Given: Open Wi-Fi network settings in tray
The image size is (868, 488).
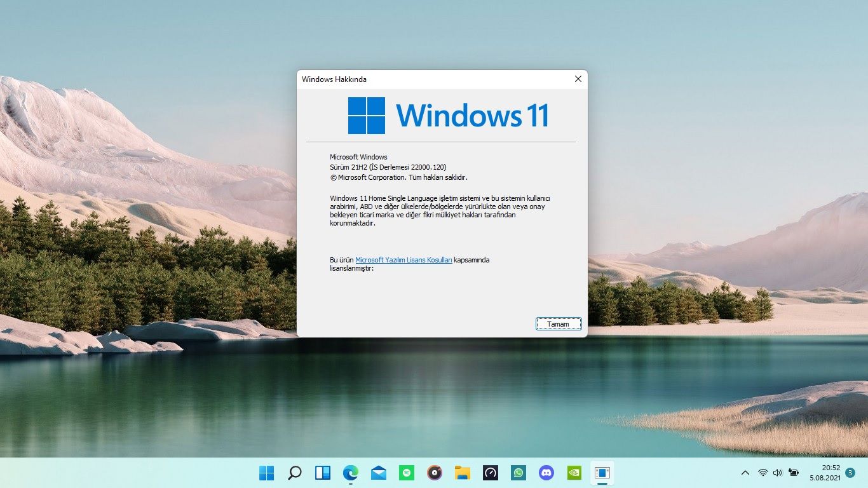Looking at the screenshot, I should 763,473.
